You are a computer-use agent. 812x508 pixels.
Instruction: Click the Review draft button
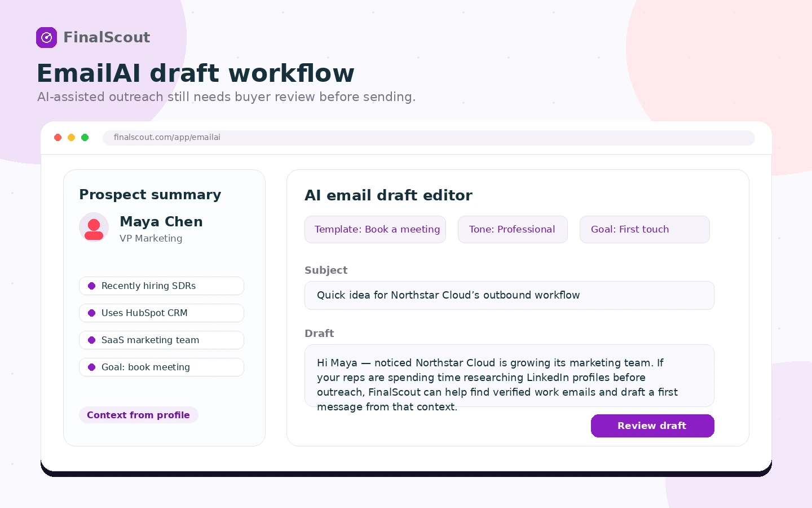pos(652,426)
